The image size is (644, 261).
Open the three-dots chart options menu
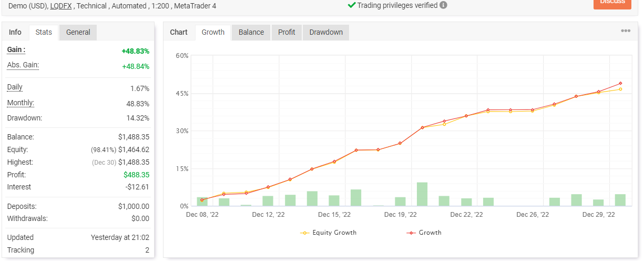626,31
